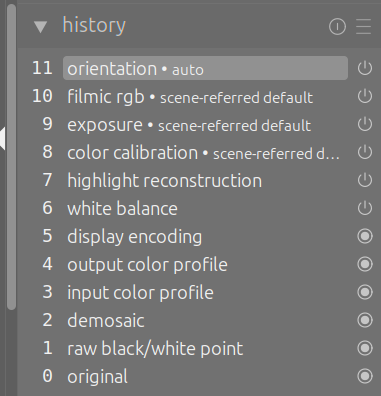Click power icon beside highlight reconstruction

[365, 180]
